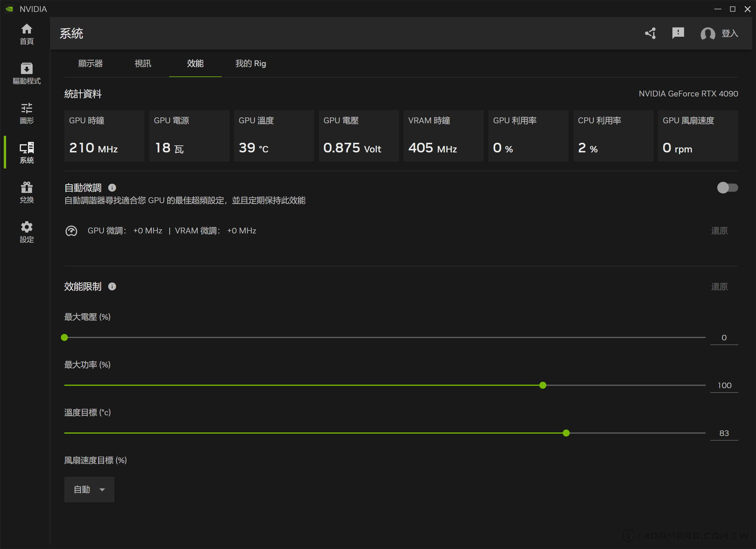
Task: Enable the 自動微調 toggle switch
Action: 727,188
